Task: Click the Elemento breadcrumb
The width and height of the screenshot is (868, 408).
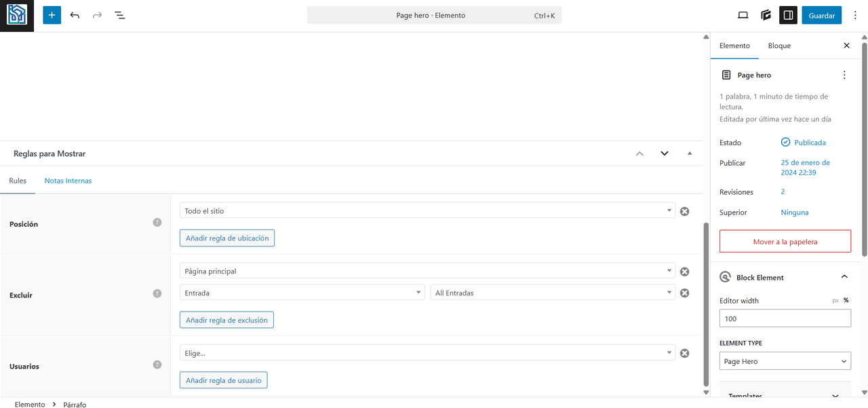Action: tap(30, 404)
